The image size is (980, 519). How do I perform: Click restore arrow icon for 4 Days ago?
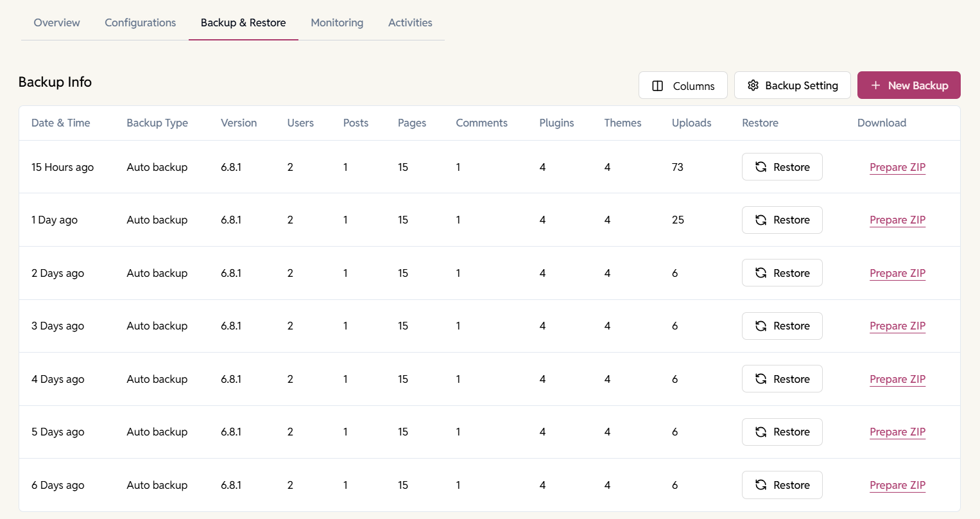(761, 379)
